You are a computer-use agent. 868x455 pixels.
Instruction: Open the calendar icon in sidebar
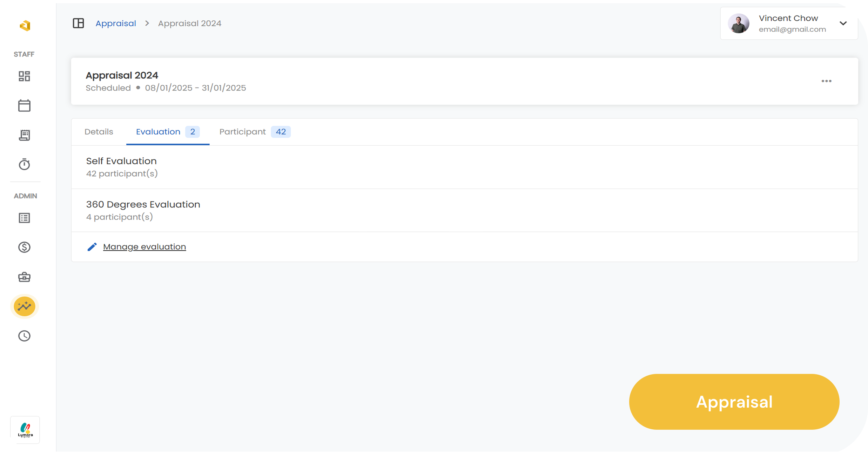[24, 106]
